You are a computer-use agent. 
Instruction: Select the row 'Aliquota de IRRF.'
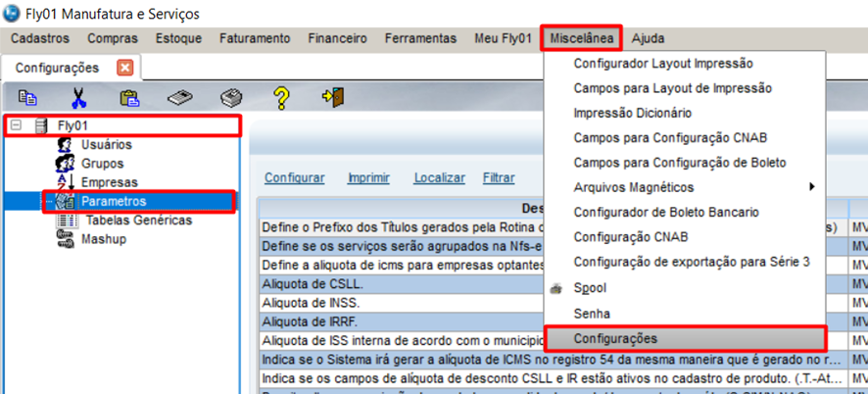tap(402, 321)
